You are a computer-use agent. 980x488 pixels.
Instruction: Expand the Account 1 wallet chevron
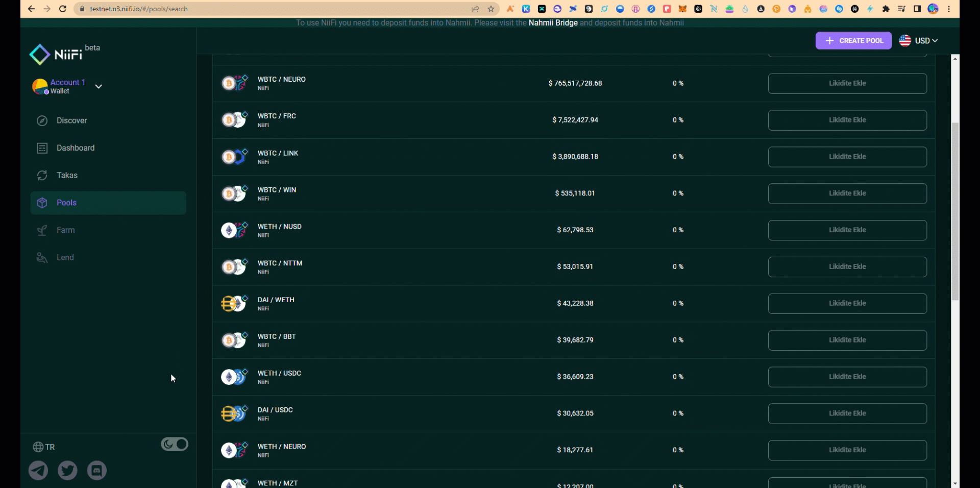(x=99, y=86)
